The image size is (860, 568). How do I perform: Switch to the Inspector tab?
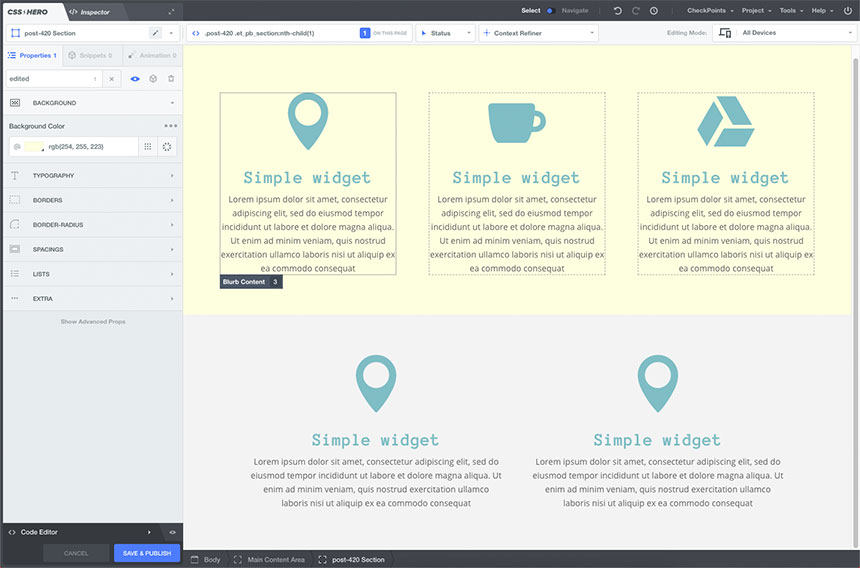click(89, 12)
